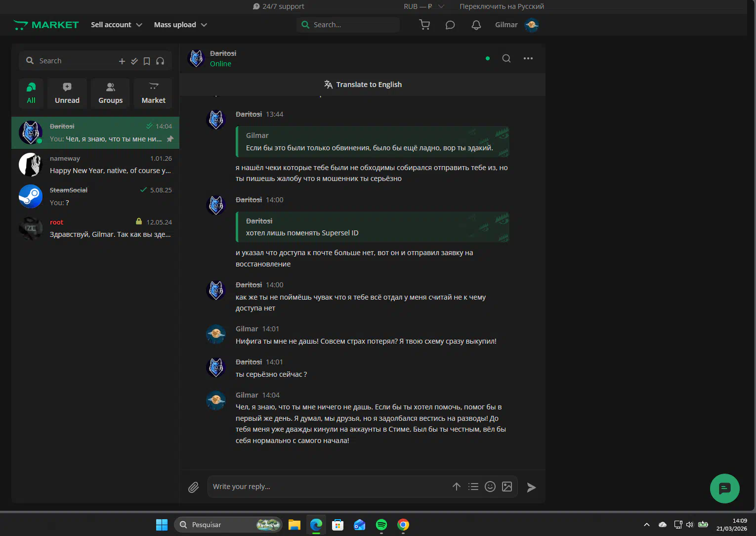The width and height of the screenshot is (756, 536).
Task: Open the messages chat bubble icon in header
Action: click(x=450, y=25)
